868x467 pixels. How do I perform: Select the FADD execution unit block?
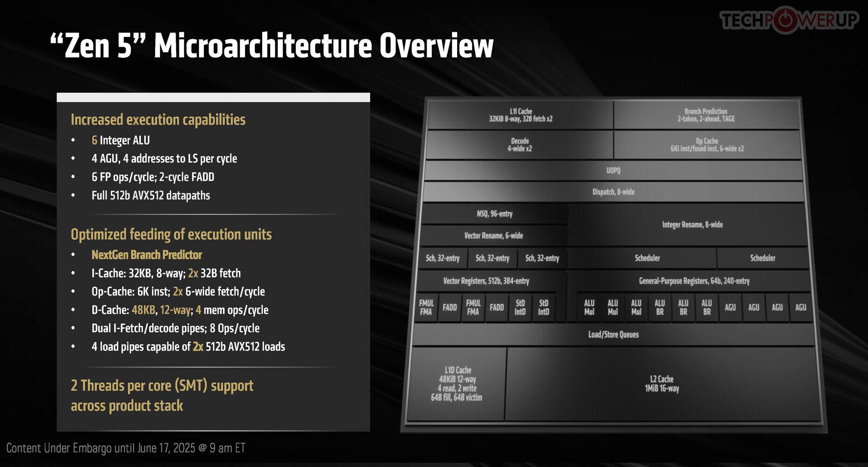(449, 308)
